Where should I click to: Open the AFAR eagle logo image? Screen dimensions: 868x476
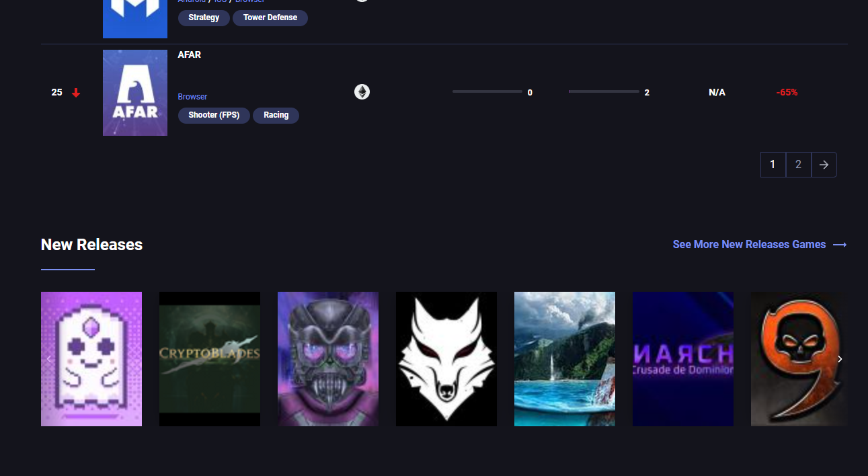coord(134,92)
